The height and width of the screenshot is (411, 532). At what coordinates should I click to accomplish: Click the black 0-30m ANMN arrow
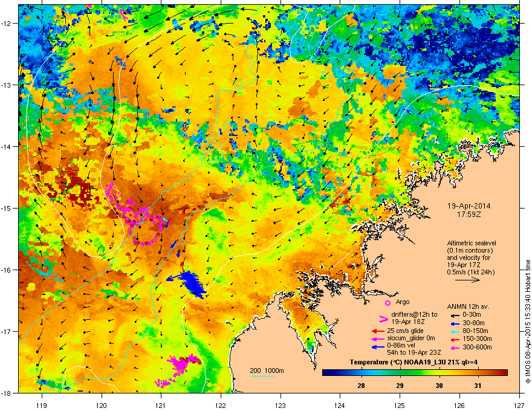tap(454, 315)
